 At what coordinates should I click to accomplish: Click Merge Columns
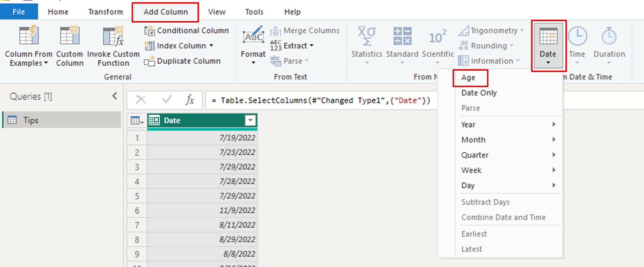point(305,31)
